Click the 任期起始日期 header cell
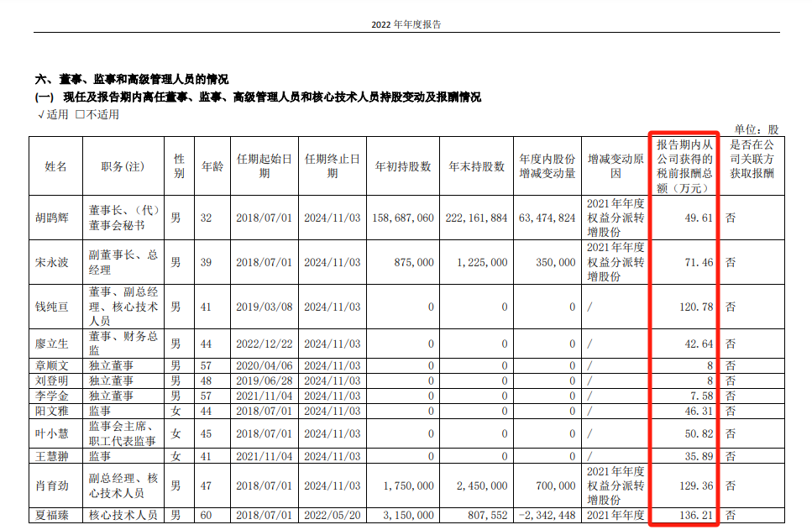 coord(264,166)
